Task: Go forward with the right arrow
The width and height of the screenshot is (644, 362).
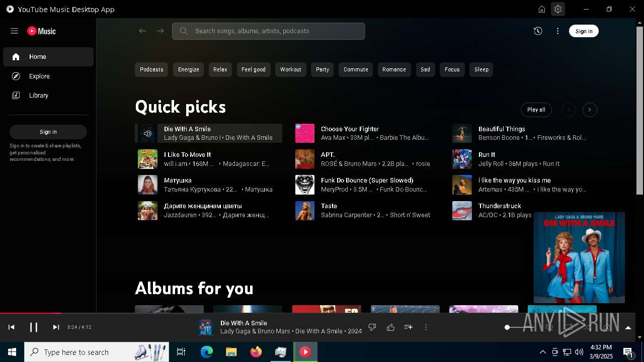Action: coord(160,31)
